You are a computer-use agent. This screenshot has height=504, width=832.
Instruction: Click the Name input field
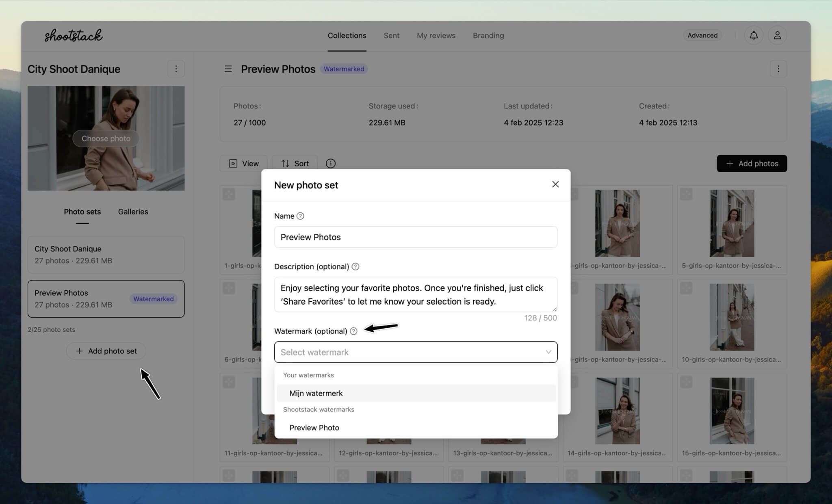coord(416,237)
